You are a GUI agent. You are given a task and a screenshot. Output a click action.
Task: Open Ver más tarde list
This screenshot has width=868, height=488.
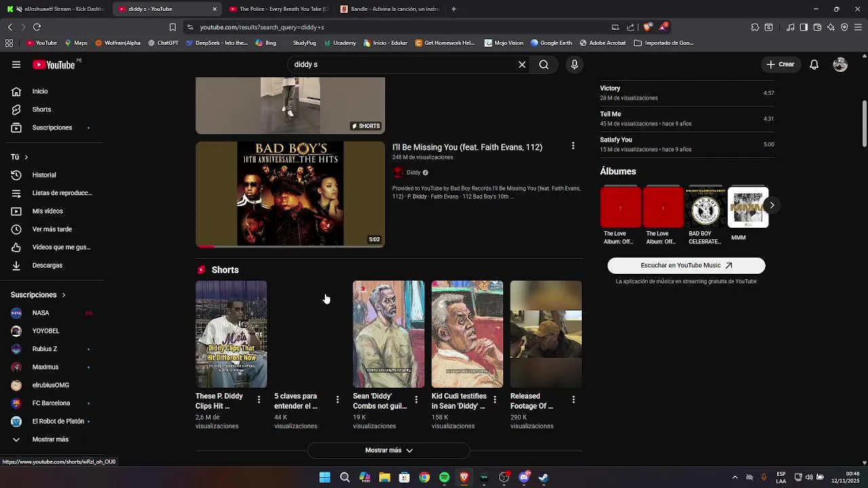tap(52, 229)
